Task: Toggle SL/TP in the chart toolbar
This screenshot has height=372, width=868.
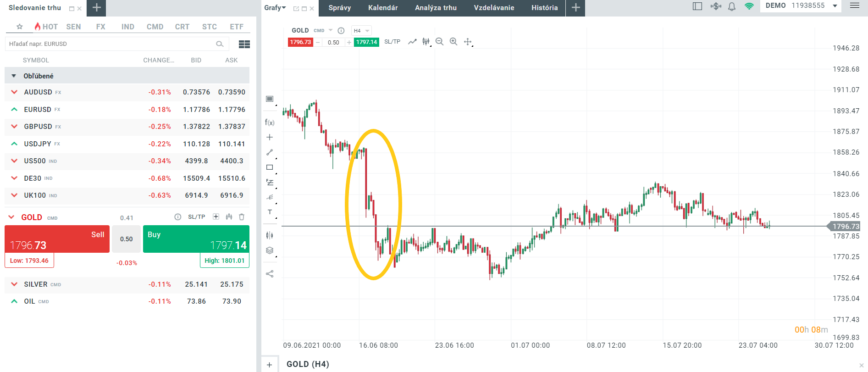Action: (392, 42)
